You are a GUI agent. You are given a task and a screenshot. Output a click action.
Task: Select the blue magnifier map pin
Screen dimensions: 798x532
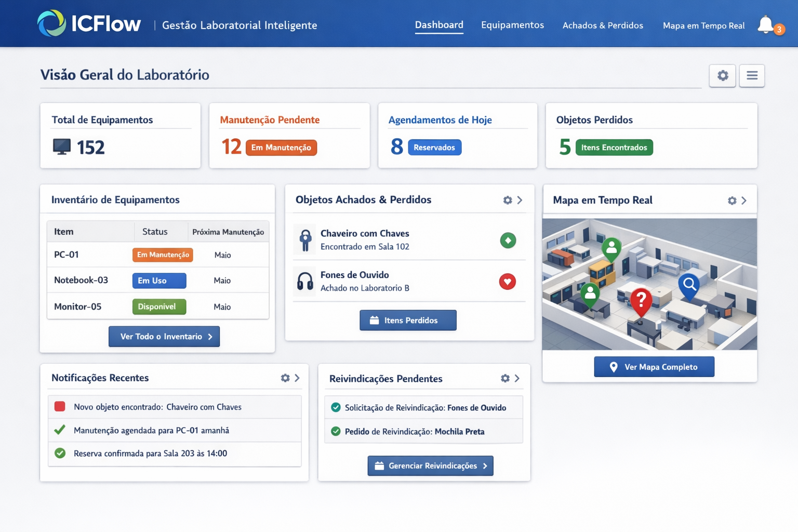coord(689,285)
